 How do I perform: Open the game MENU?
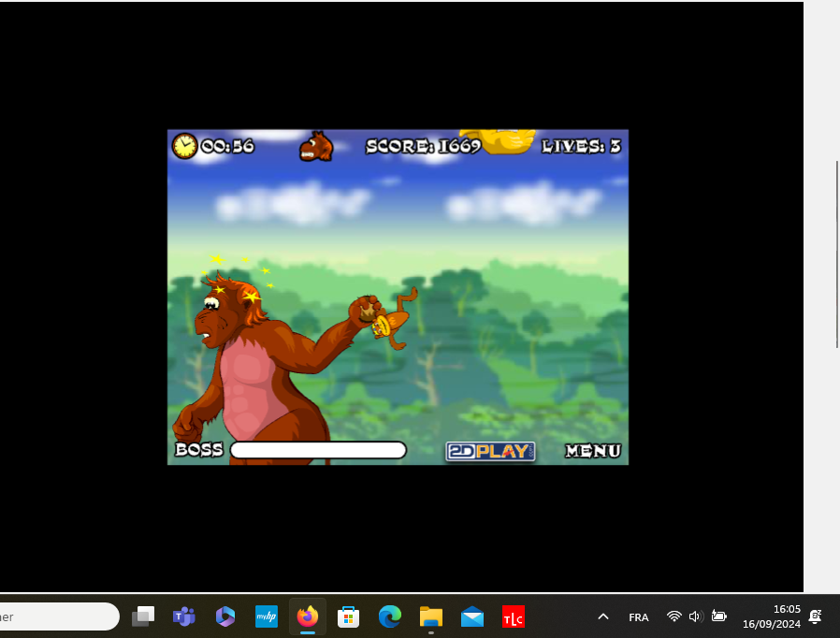pos(593,451)
